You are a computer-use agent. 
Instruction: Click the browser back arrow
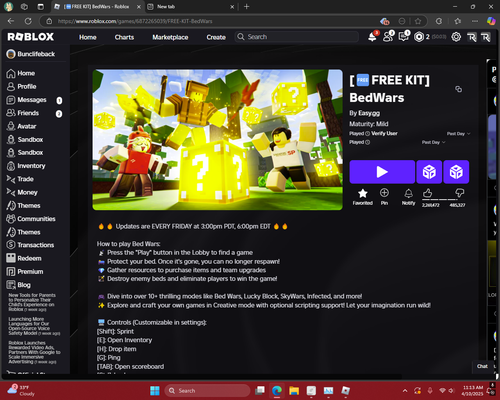pyautogui.click(x=11, y=21)
